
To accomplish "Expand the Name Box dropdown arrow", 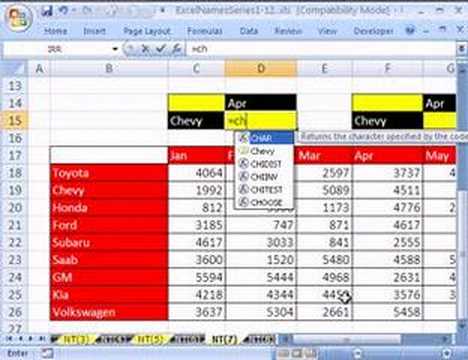I will (x=115, y=49).
